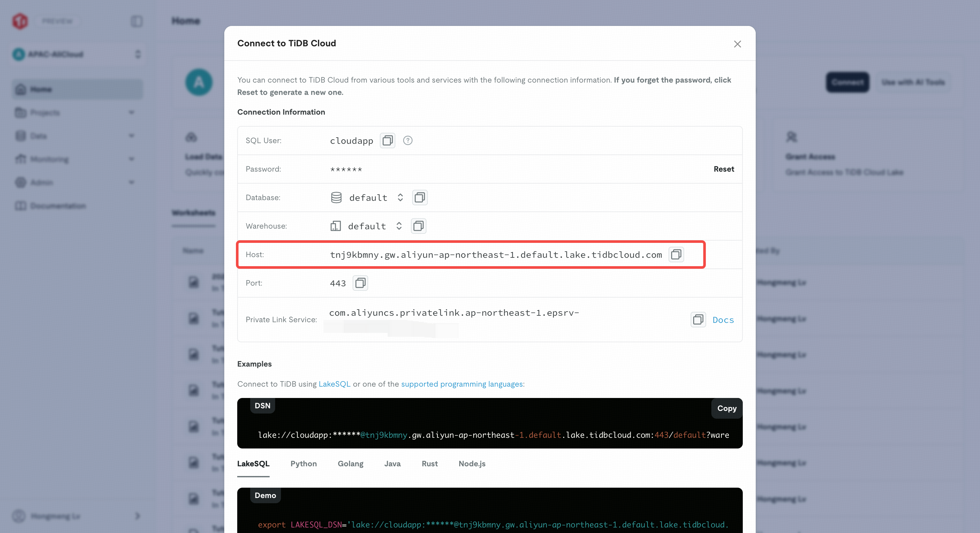Expand the Projects sidebar section
This screenshot has width=980, height=533.
[x=77, y=113]
